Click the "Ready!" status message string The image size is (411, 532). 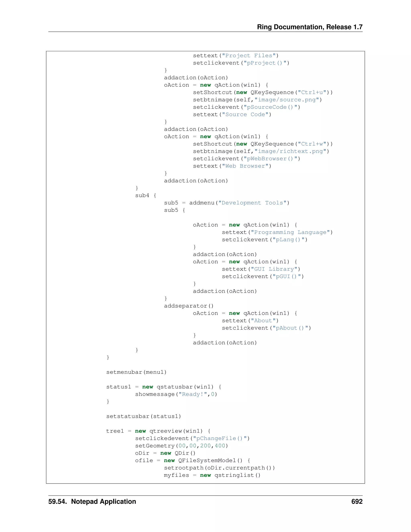193,394
